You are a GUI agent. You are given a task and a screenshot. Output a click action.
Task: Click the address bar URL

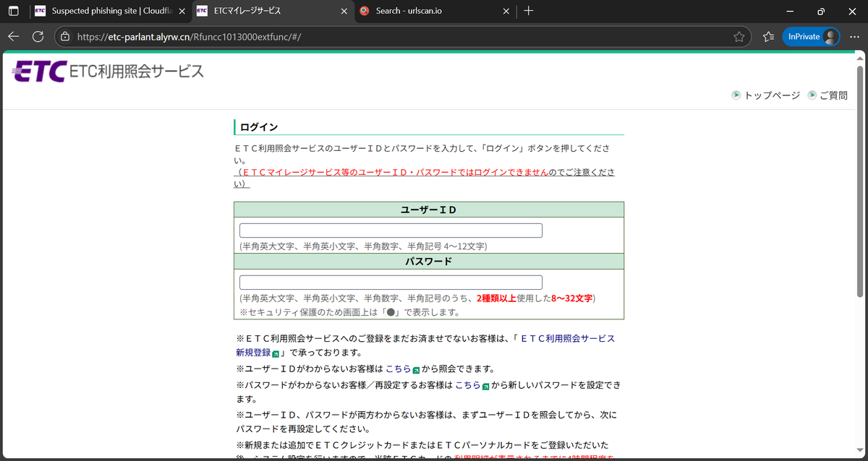pyautogui.click(x=189, y=36)
